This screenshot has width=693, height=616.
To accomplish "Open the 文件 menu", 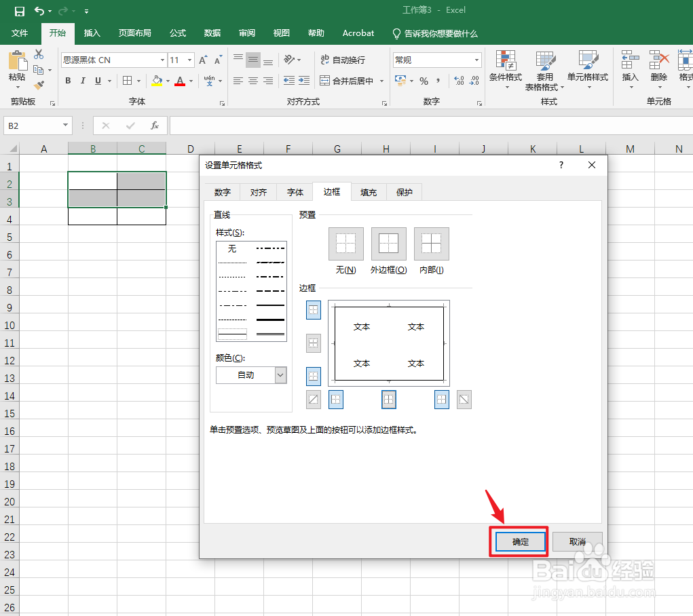I will 20,33.
